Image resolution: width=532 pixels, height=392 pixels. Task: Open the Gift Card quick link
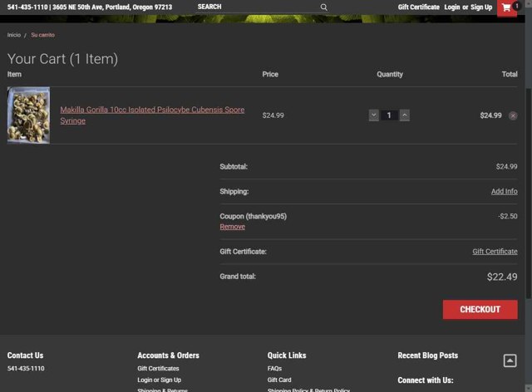tap(279, 380)
